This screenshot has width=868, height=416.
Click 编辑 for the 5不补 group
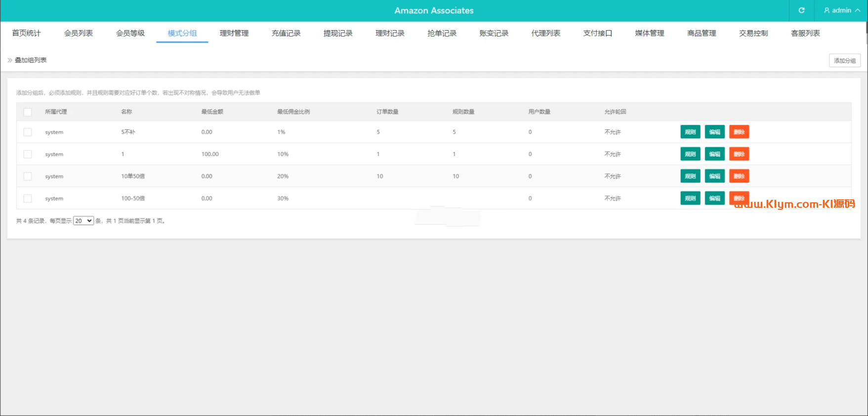coord(714,132)
